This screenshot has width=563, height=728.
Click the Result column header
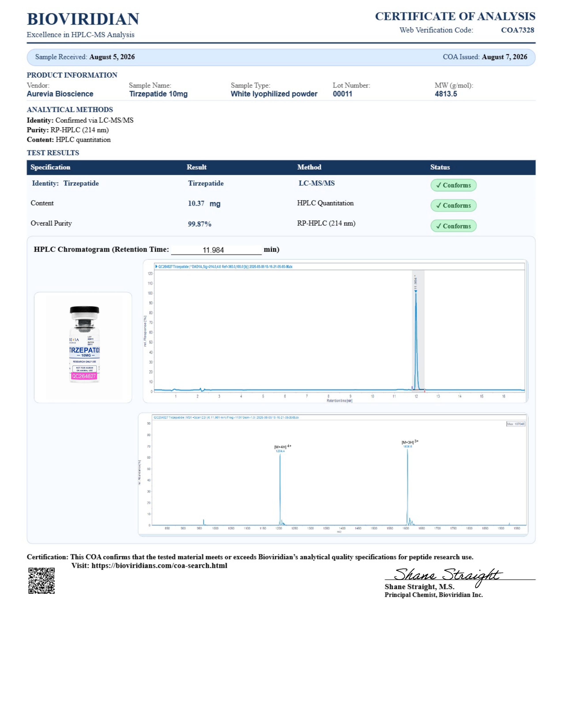pos(196,167)
